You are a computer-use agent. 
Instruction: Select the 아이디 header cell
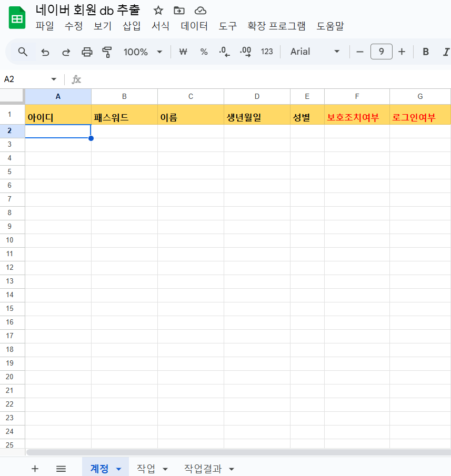coord(58,115)
